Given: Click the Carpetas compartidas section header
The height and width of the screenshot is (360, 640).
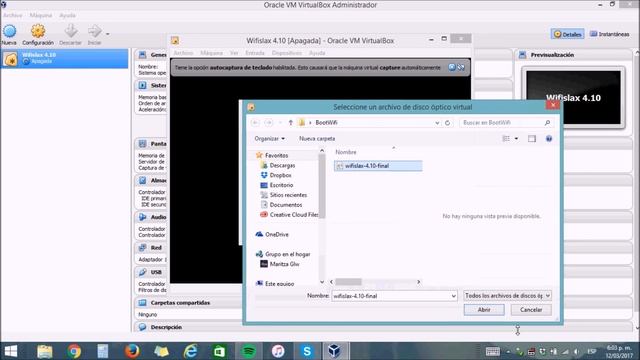Looking at the screenshot, I should 180,303.
